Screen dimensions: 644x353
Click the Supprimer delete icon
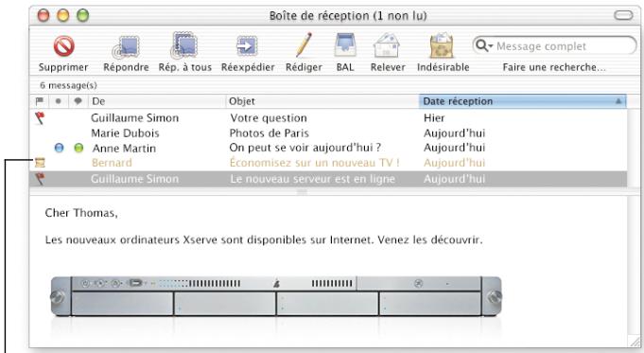63,46
